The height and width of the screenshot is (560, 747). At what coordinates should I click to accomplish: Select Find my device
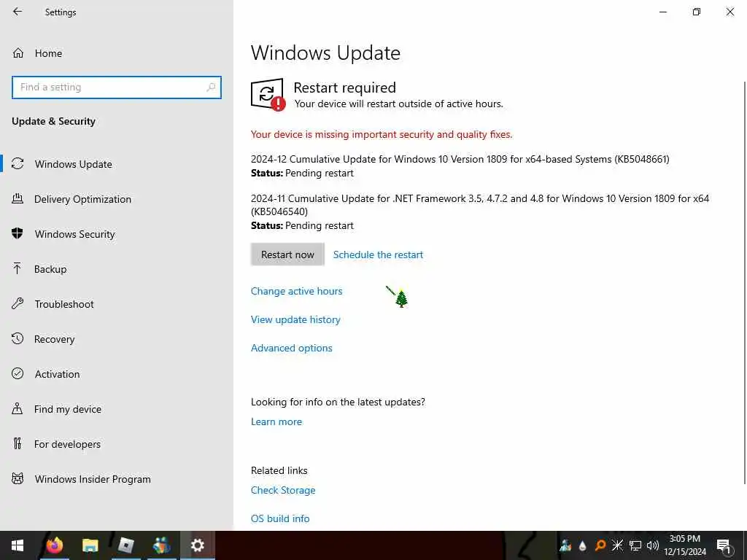click(x=68, y=409)
